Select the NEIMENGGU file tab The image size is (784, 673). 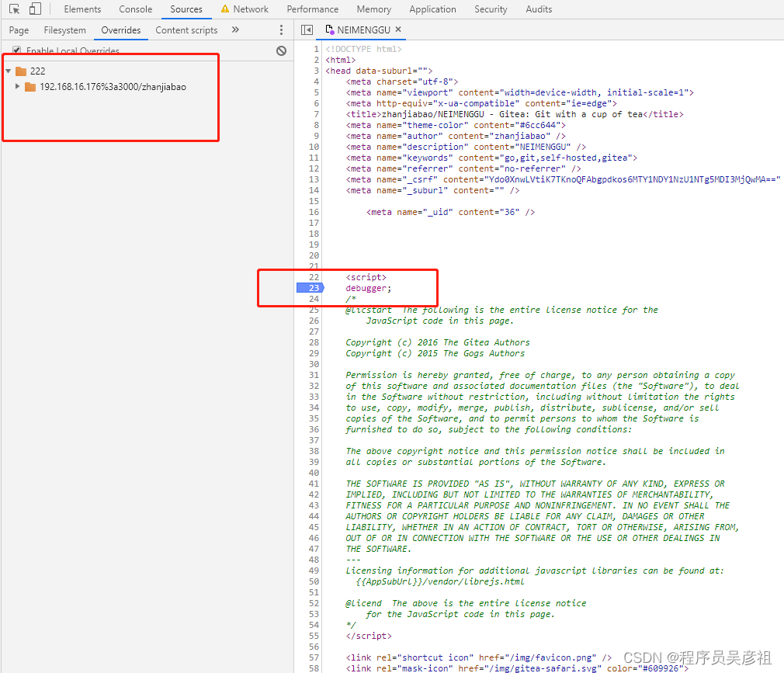point(363,30)
